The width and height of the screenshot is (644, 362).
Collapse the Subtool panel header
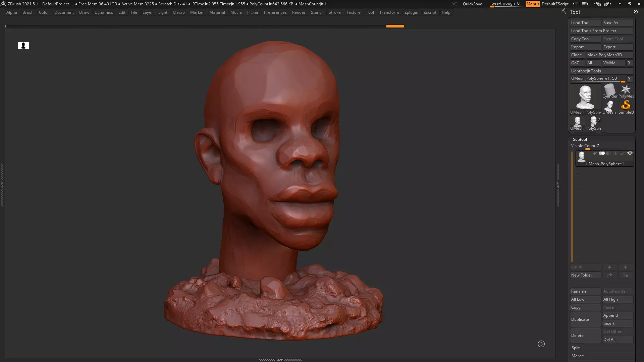[580, 139]
